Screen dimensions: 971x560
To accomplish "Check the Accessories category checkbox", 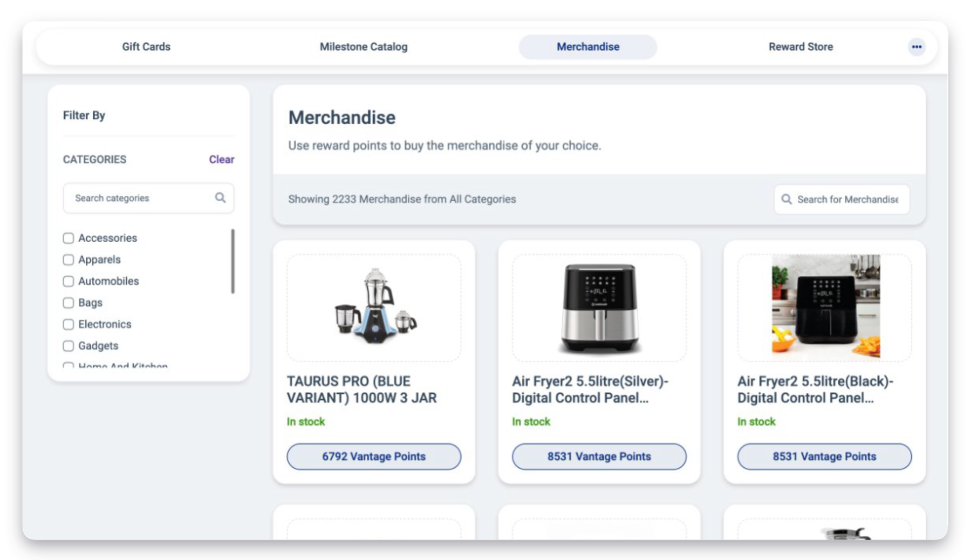I will (69, 238).
